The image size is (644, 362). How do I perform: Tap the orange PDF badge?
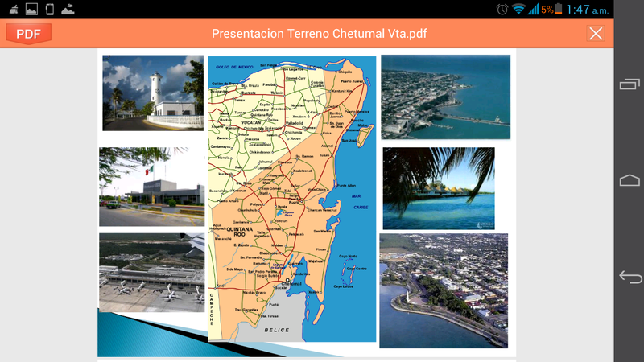pos(28,33)
